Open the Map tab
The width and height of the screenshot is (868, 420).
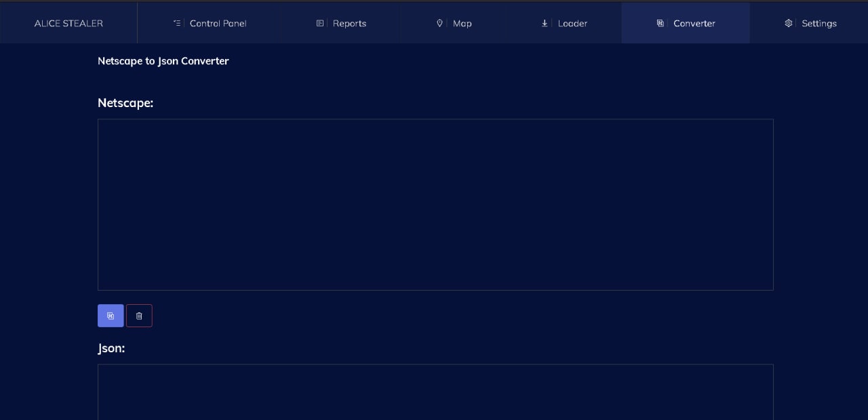click(x=454, y=23)
